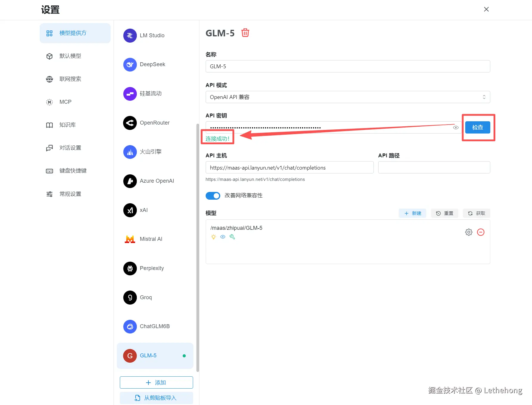Click the Azure OpenAI provider name
This screenshot has height=405, width=532.
(x=157, y=181)
